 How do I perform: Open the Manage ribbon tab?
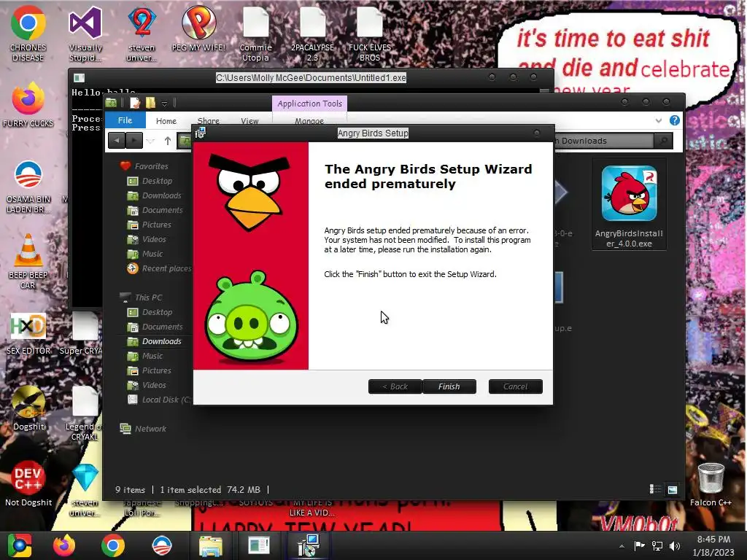coord(309,121)
